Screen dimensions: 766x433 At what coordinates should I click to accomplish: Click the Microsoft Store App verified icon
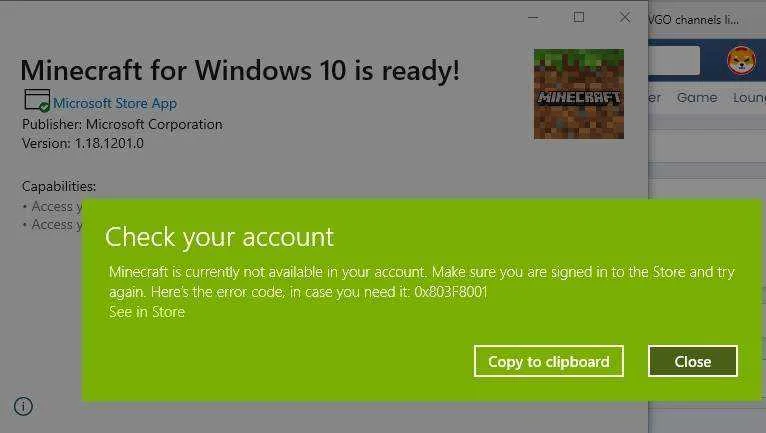pyautogui.click(x=37, y=100)
